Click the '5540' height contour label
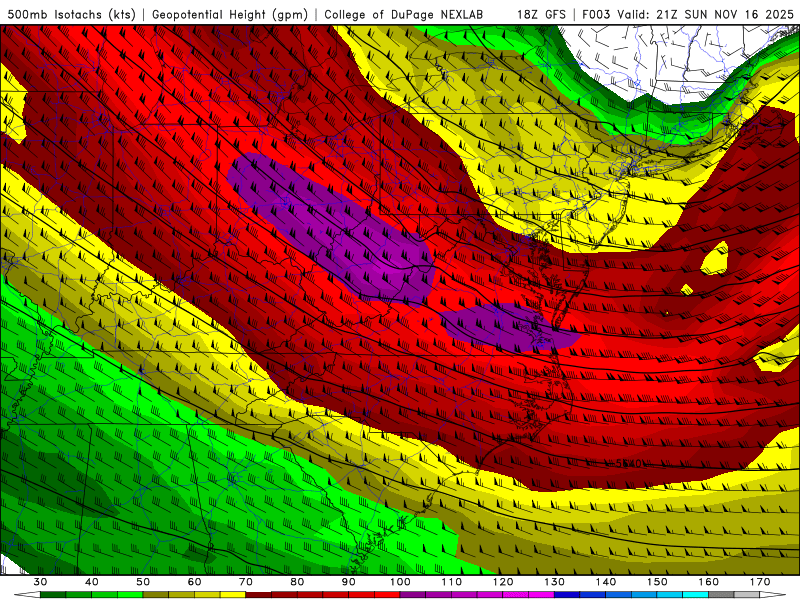 point(628,463)
